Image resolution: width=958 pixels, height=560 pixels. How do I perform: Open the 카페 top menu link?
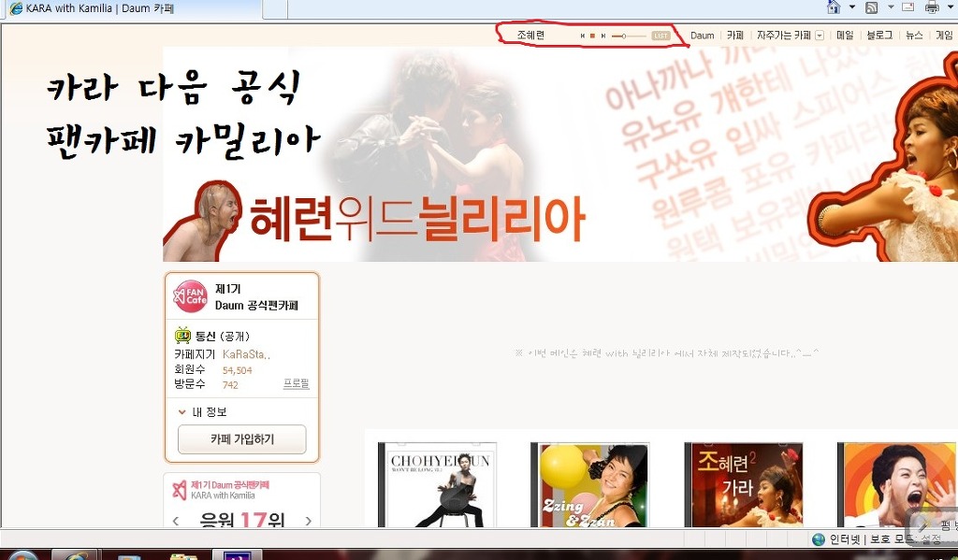[x=735, y=36]
